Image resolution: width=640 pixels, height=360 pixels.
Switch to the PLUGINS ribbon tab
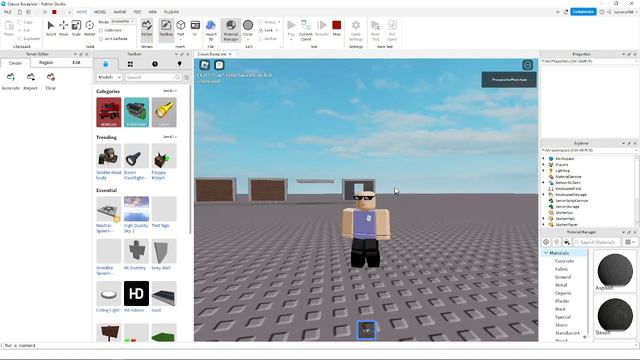point(171,12)
